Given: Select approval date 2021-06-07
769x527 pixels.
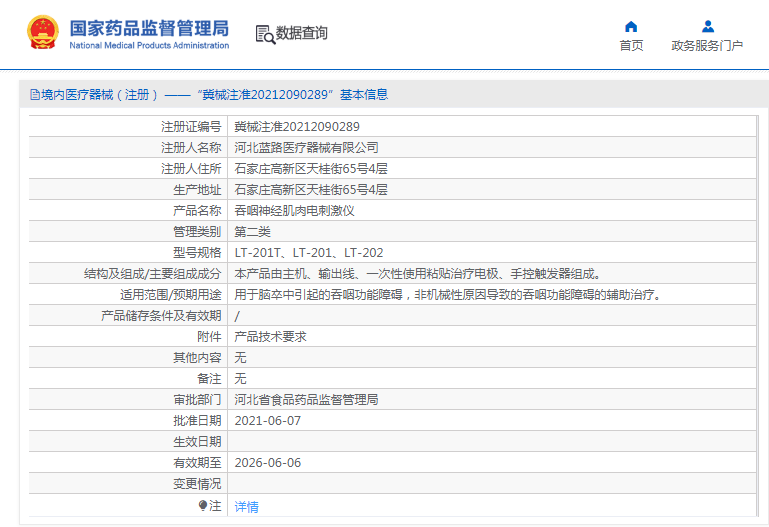Looking at the screenshot, I should coord(268,421).
